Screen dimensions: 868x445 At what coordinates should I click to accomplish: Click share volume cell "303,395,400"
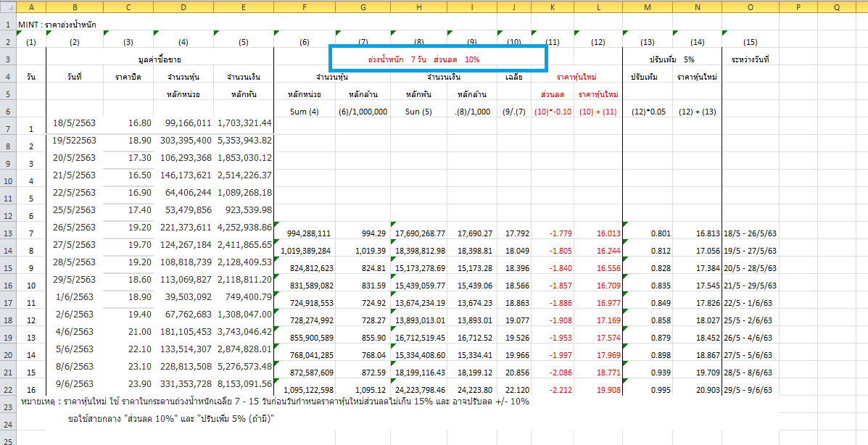(186, 141)
